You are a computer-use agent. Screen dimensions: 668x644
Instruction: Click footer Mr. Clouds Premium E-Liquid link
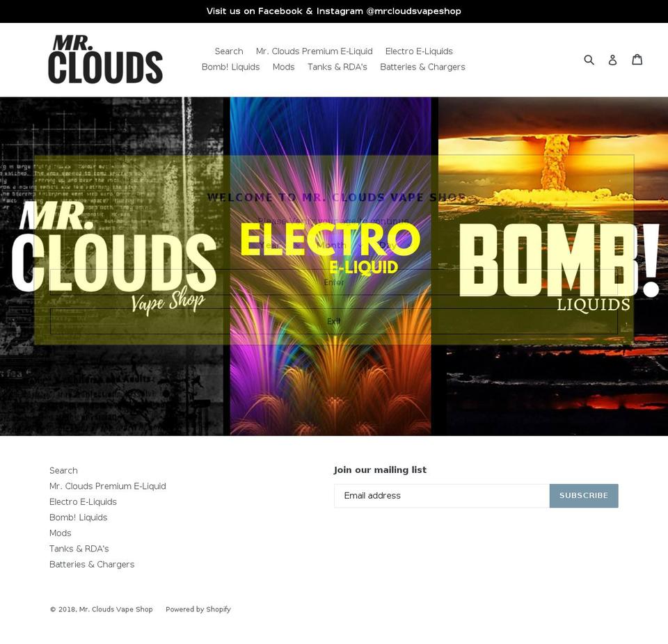107,486
